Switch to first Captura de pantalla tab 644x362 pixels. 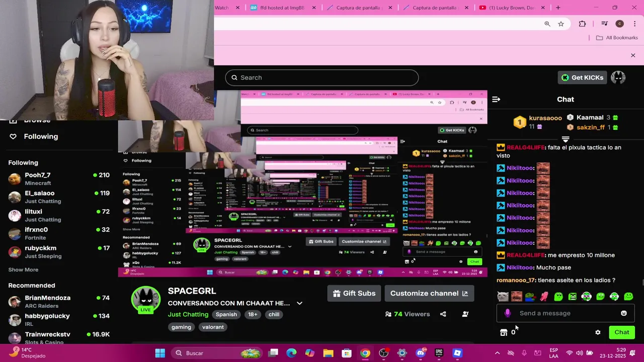(x=359, y=8)
